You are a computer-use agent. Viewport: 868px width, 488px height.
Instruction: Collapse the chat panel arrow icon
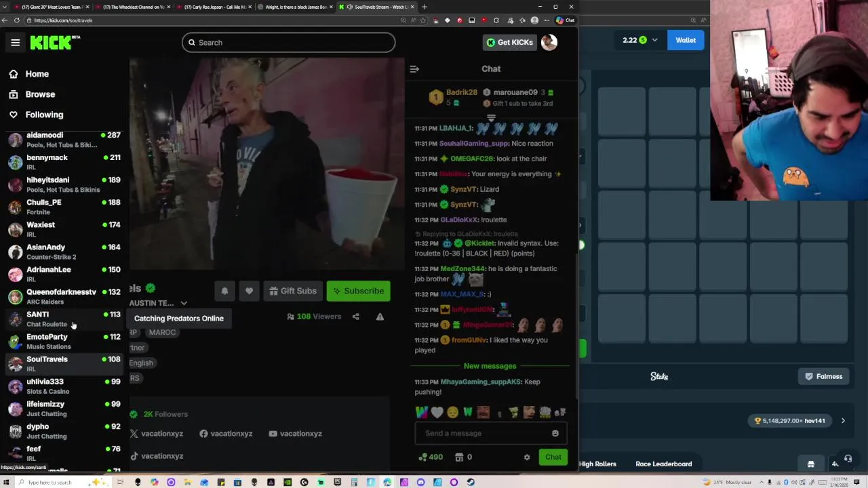[414, 68]
